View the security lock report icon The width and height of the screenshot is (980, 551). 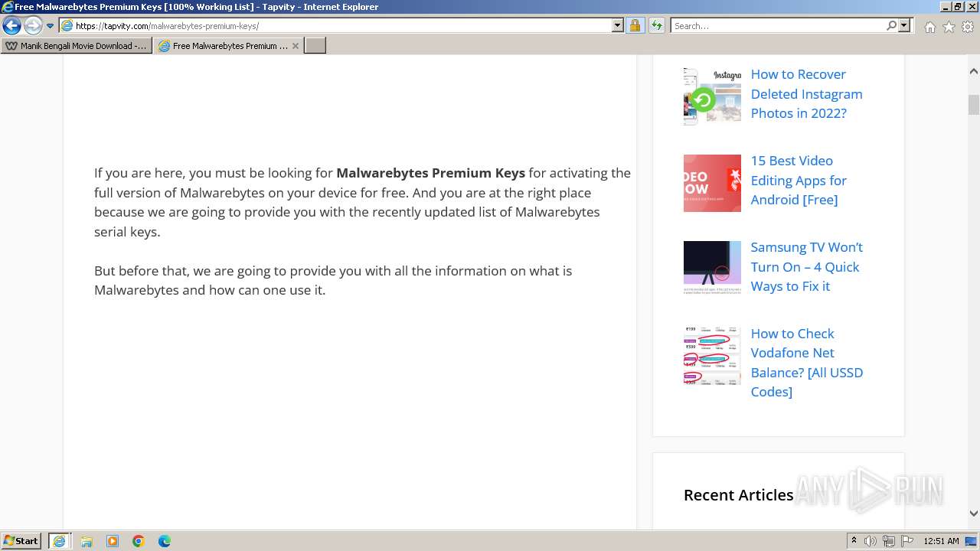635,26
